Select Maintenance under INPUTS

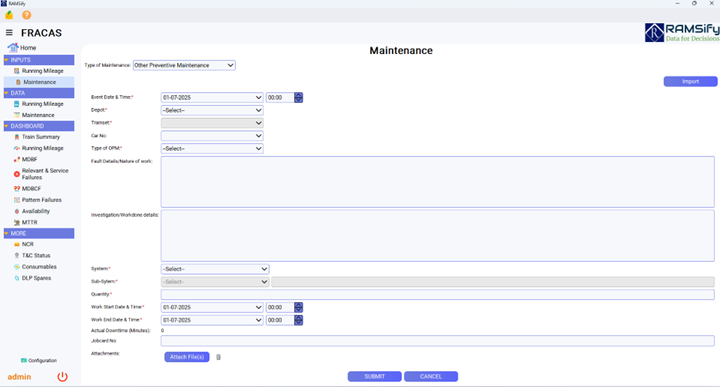coord(39,82)
